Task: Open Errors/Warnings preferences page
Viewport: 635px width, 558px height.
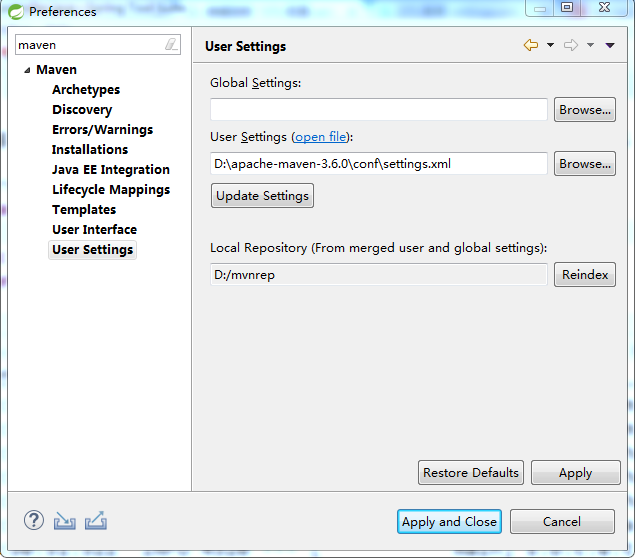Action: click(102, 130)
